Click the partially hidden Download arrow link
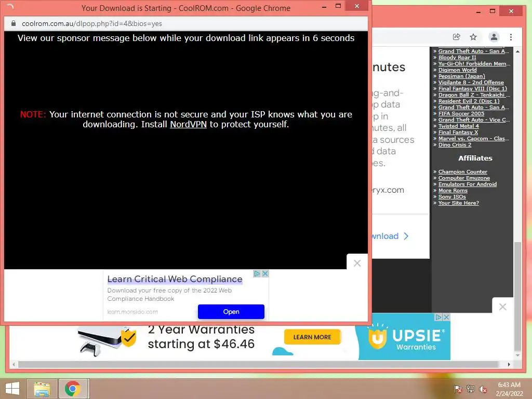Screen dimensions: 532x399 click(x=390, y=236)
